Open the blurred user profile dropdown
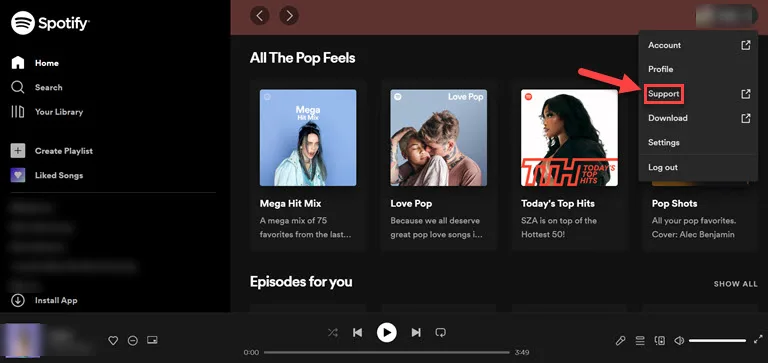This screenshot has height=363, width=768. (x=726, y=16)
